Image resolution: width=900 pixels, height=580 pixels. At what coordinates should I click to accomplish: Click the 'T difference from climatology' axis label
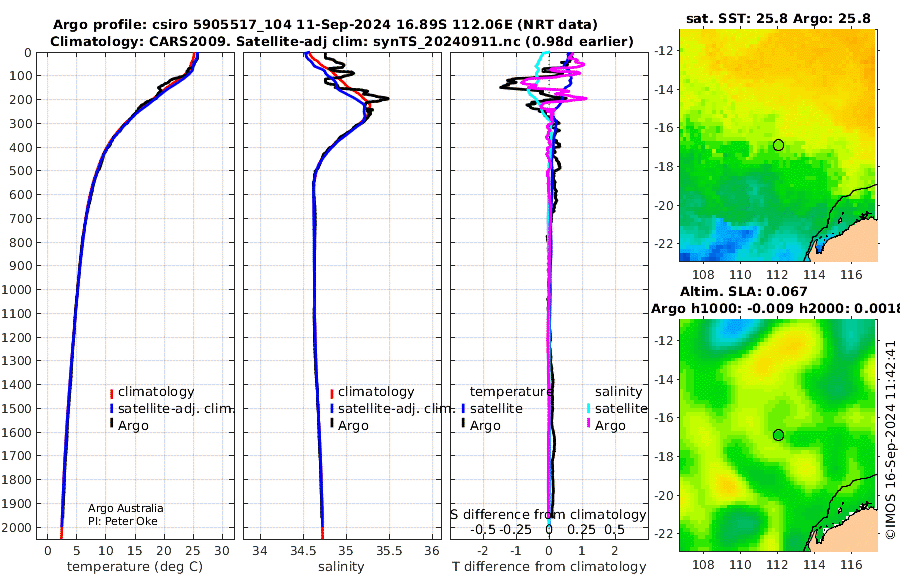point(549,567)
